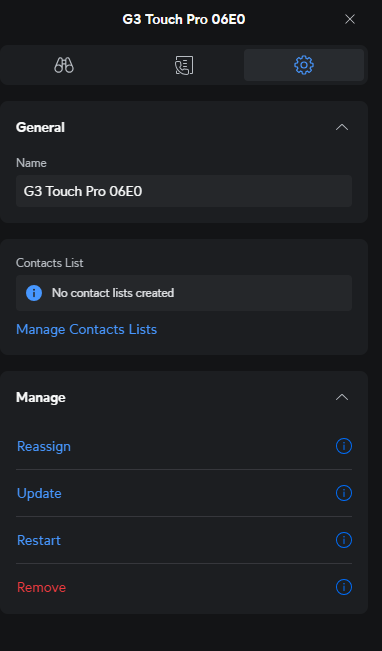Select the settings gear tab
The width and height of the screenshot is (382, 651).
pos(304,65)
